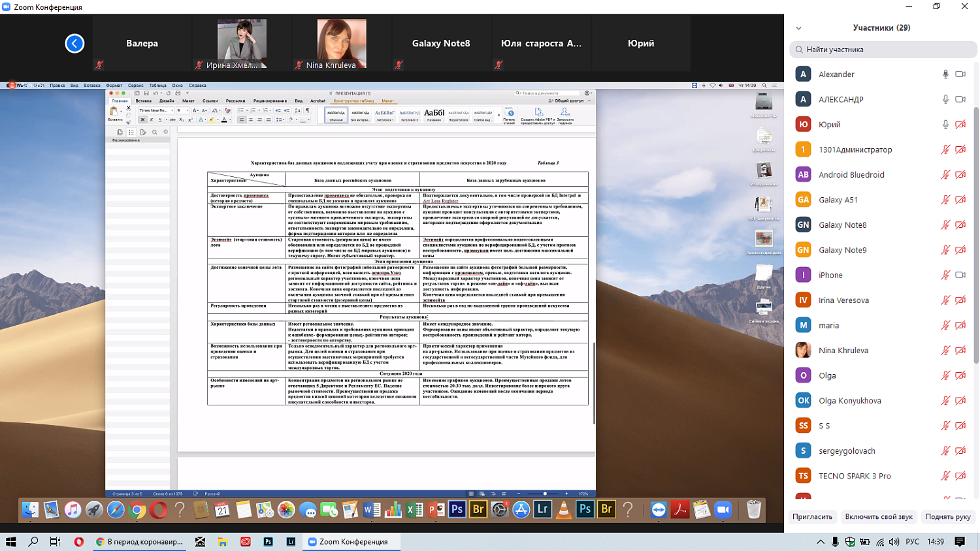This screenshot has width=980, height=551.
Task: Toggle muted microphone for sergeygolovach
Action: [x=945, y=451]
